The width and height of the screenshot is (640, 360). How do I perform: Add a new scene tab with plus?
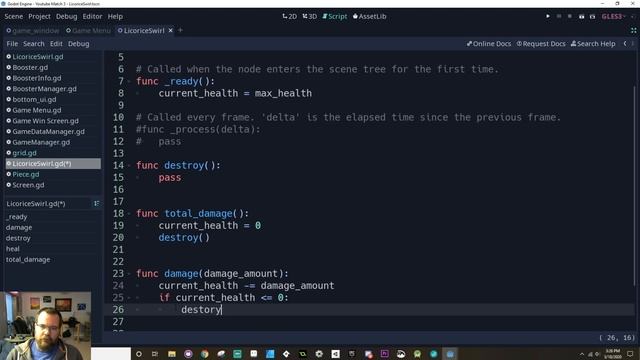pos(180,30)
